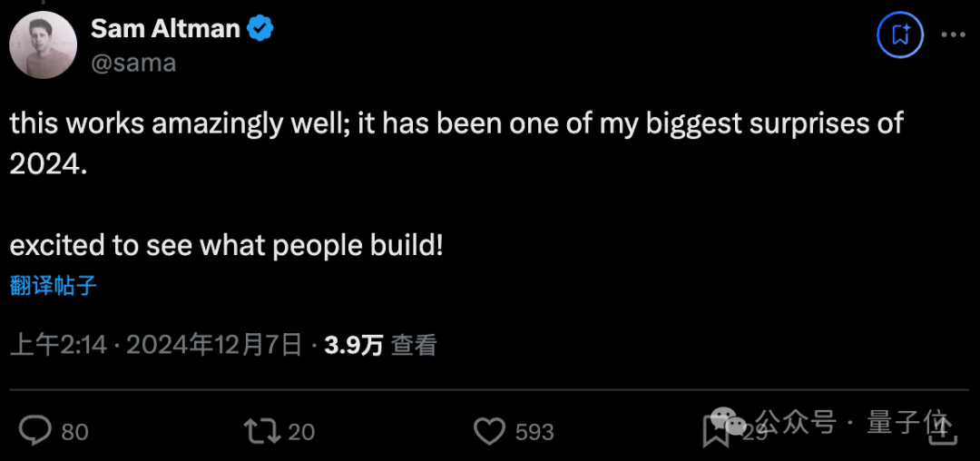Click the reply speech bubble icon
This screenshot has width=980, height=461.
(x=35, y=431)
